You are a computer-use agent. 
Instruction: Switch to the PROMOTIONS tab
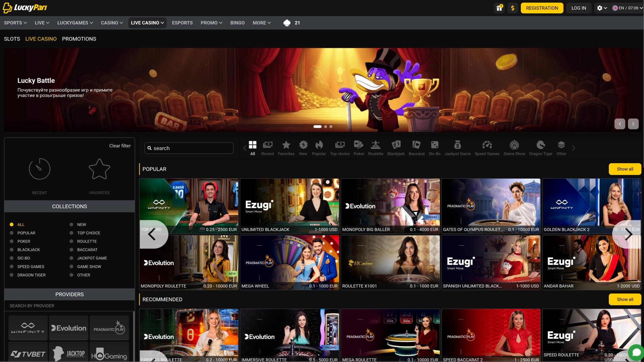[x=79, y=39]
